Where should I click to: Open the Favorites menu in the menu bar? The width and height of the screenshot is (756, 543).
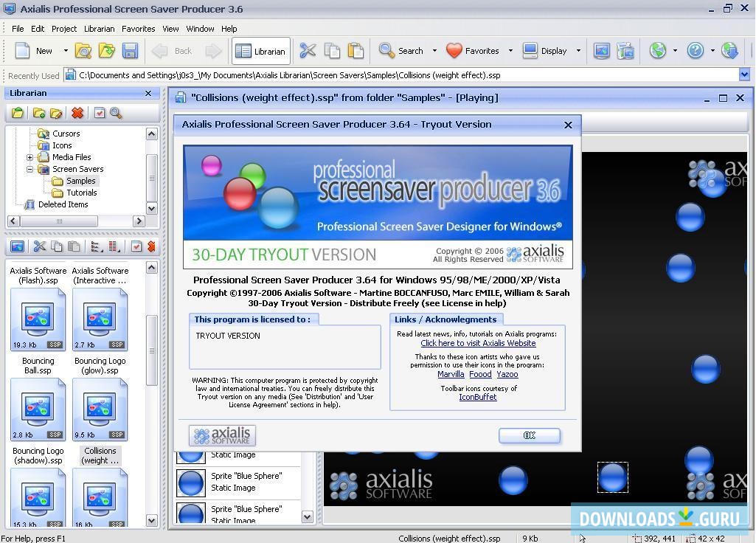click(137, 29)
